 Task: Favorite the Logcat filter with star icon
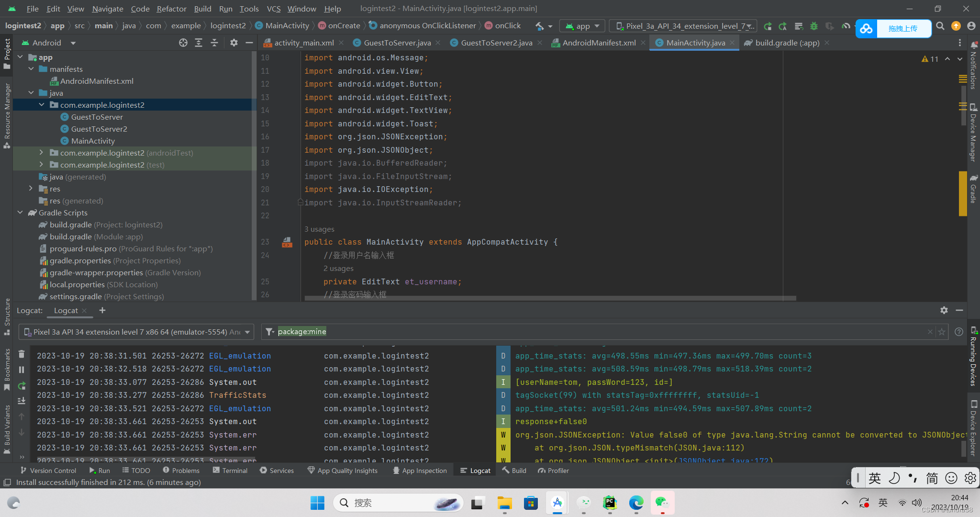[x=942, y=332]
